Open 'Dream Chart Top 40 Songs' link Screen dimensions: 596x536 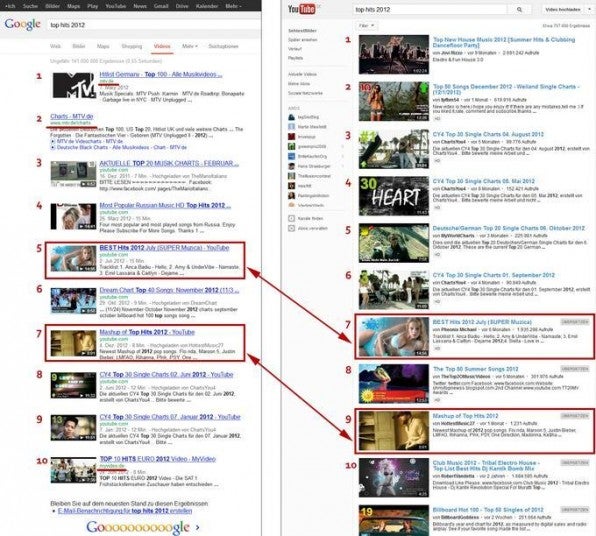169,290
